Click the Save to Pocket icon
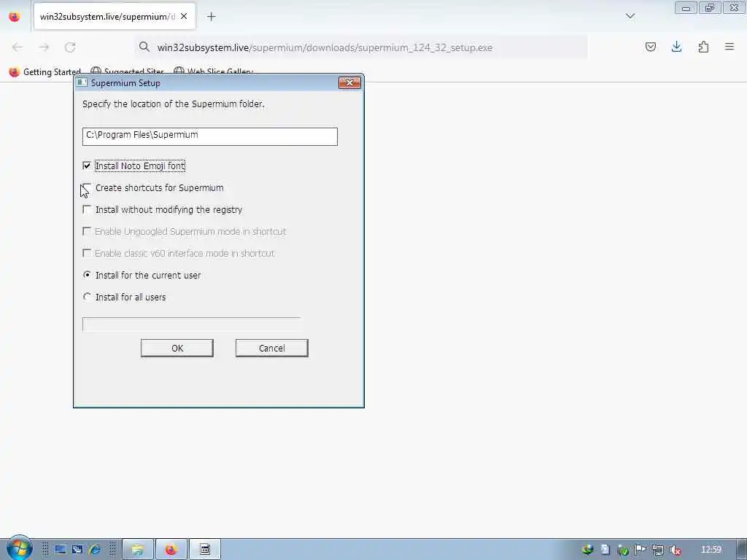The width and height of the screenshot is (747, 560). [x=650, y=47]
